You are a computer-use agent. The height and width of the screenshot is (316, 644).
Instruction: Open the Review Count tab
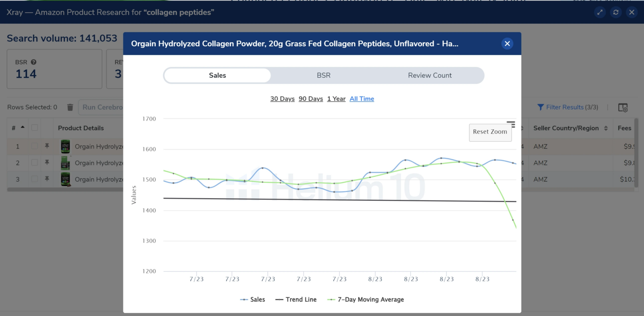pos(430,75)
